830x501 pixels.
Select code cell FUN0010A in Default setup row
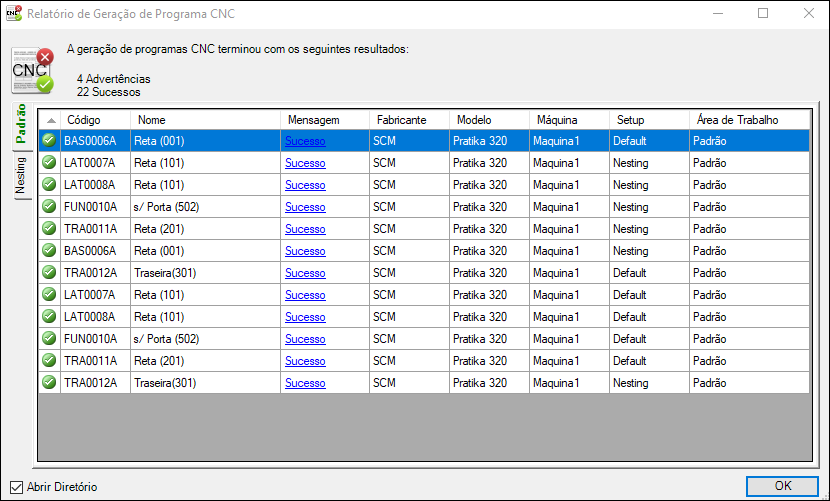point(95,339)
